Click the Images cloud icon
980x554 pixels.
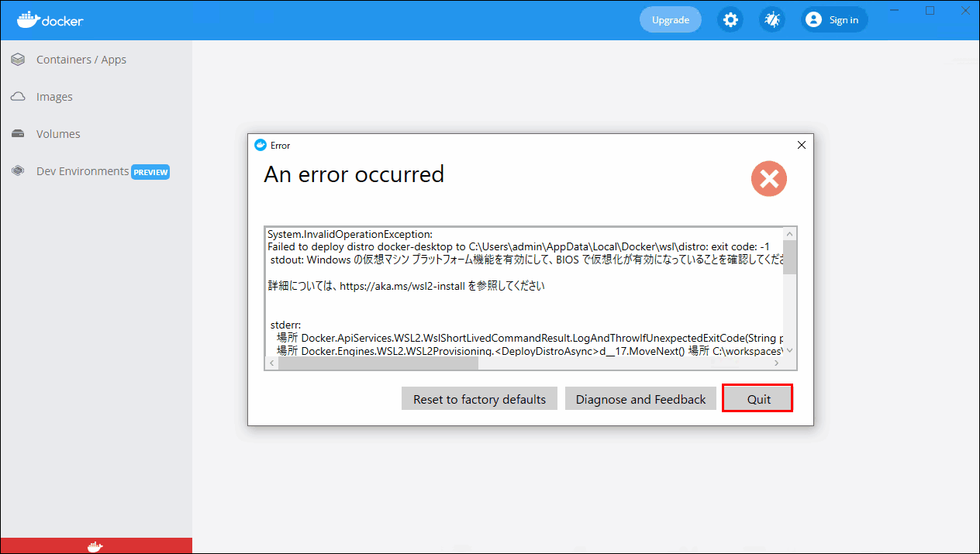coord(18,97)
